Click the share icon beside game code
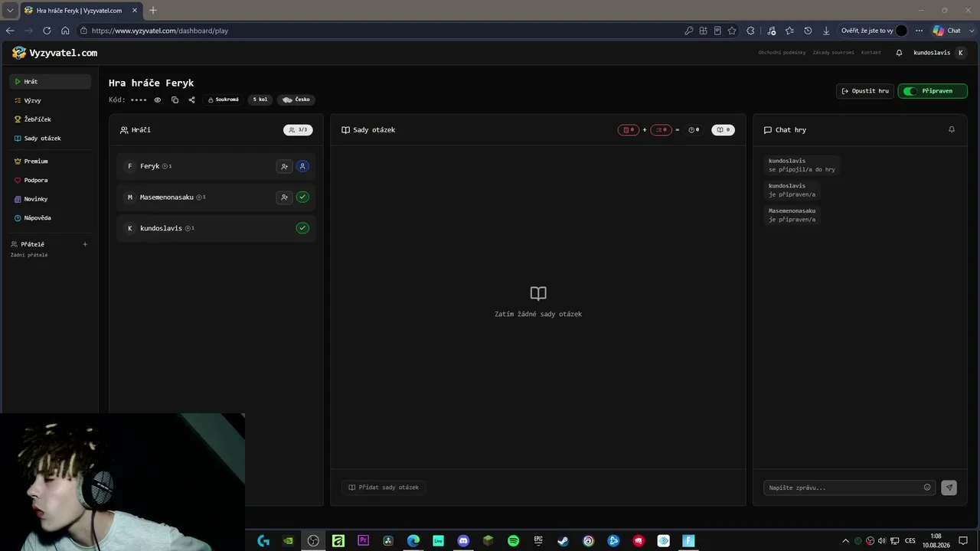Viewport: 980px width, 551px height. point(191,99)
